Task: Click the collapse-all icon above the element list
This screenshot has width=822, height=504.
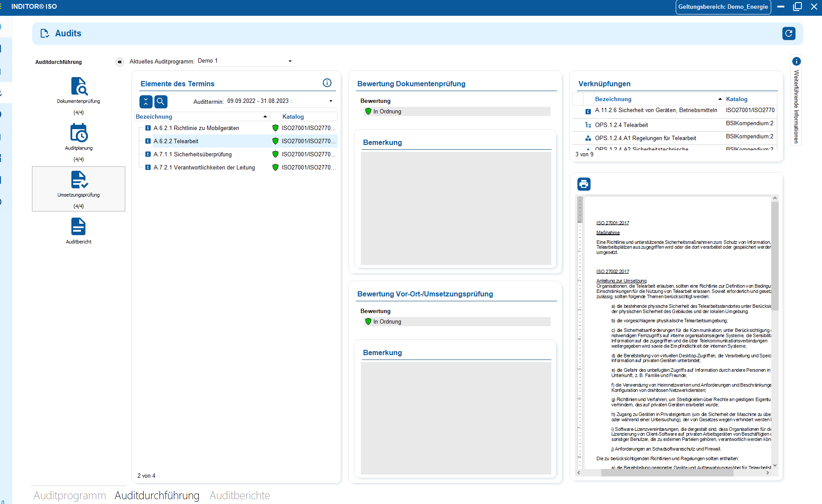Action: tap(146, 102)
